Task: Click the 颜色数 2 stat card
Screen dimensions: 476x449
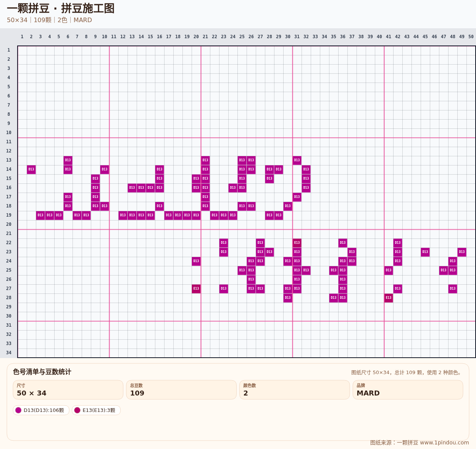Action: point(295,390)
